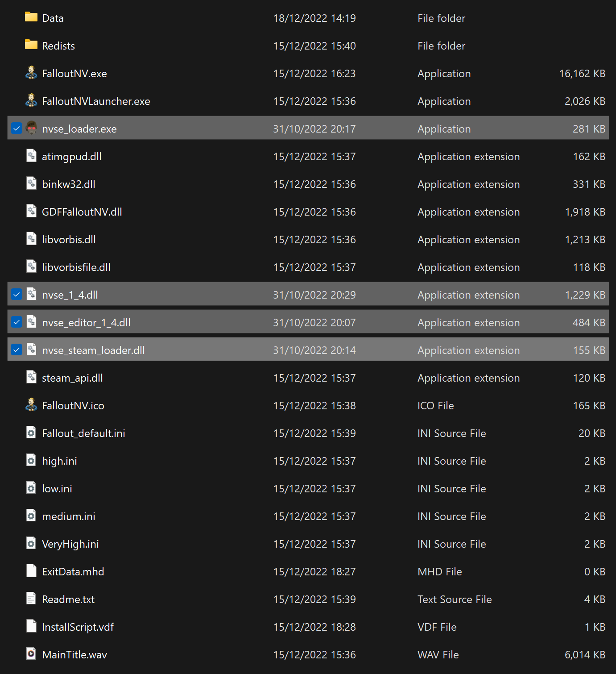
Task: Click the date 18/12/2022 14:19
Action: pos(314,18)
